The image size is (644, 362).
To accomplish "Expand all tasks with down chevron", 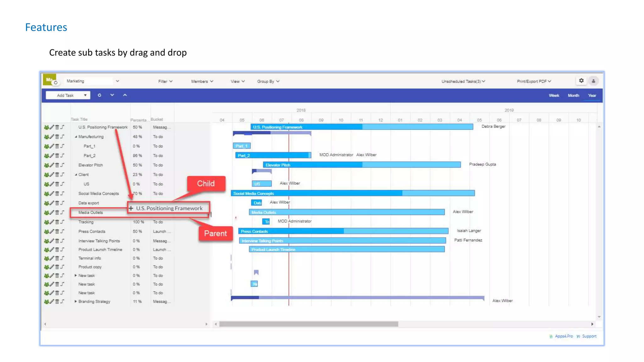I will pyautogui.click(x=112, y=95).
